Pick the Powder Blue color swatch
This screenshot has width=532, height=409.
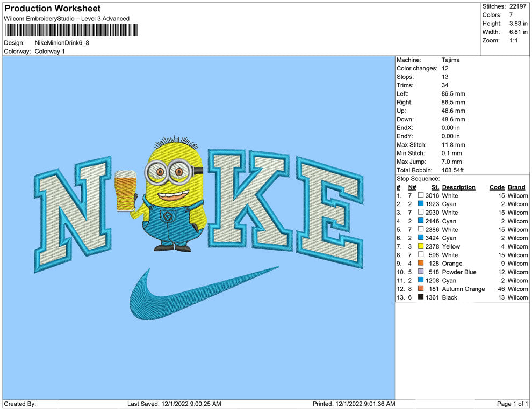tap(421, 272)
